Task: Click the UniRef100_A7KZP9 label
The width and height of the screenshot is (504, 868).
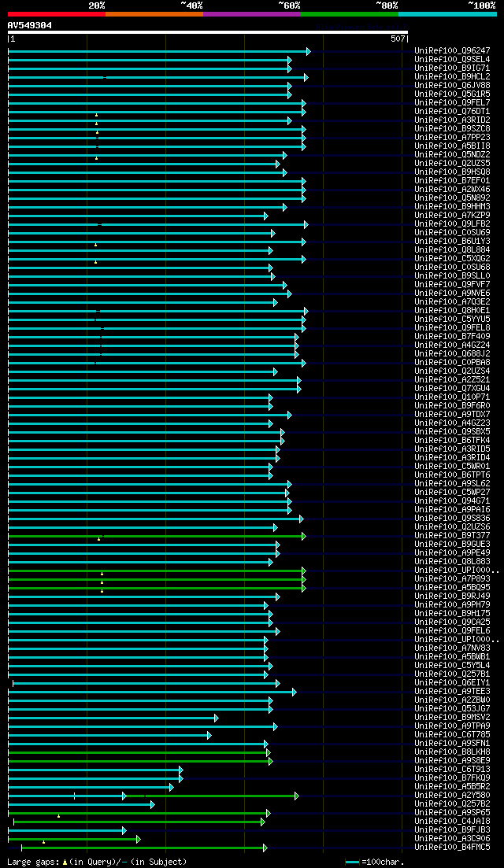Action: (452, 216)
